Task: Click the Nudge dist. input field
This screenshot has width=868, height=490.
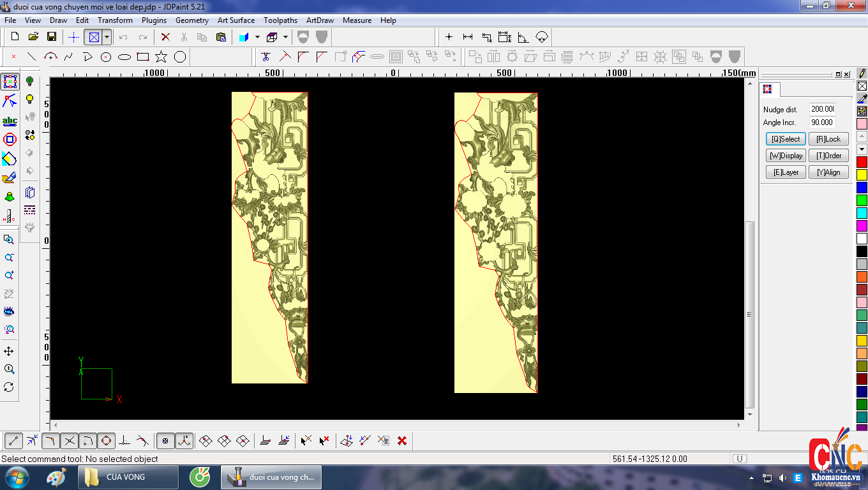Action: 822,109
